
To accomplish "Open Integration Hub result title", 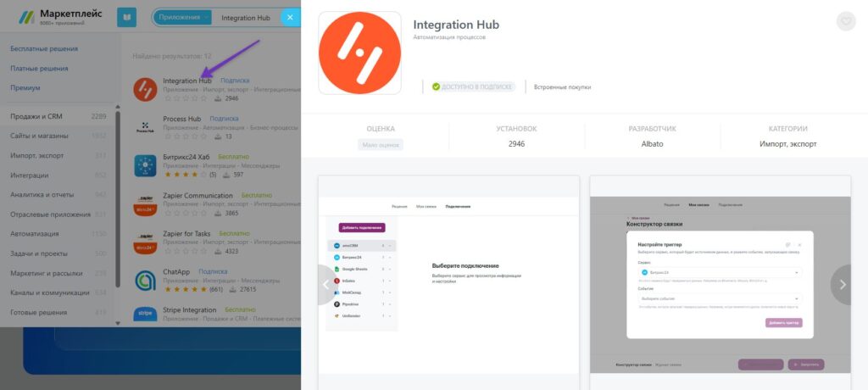I will (x=187, y=81).
